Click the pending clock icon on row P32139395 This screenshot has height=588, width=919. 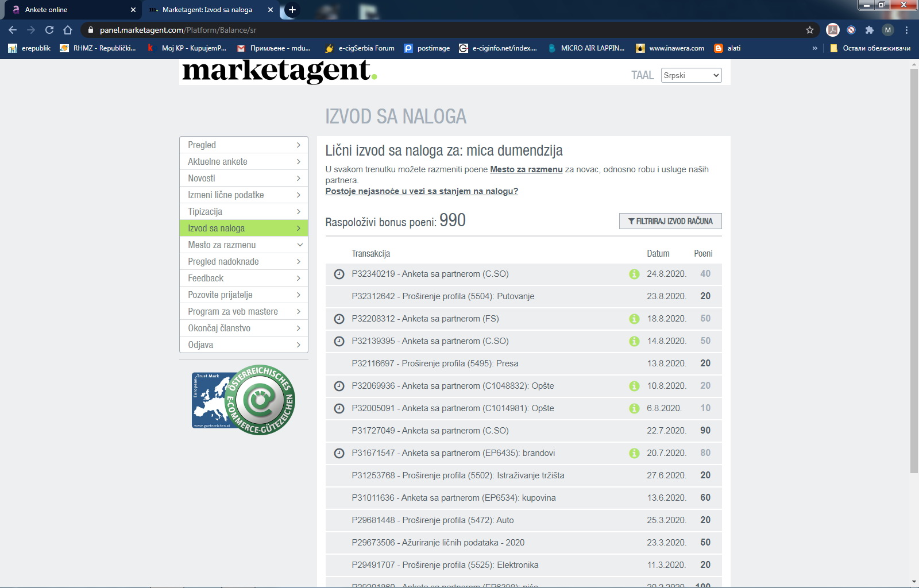(x=339, y=341)
